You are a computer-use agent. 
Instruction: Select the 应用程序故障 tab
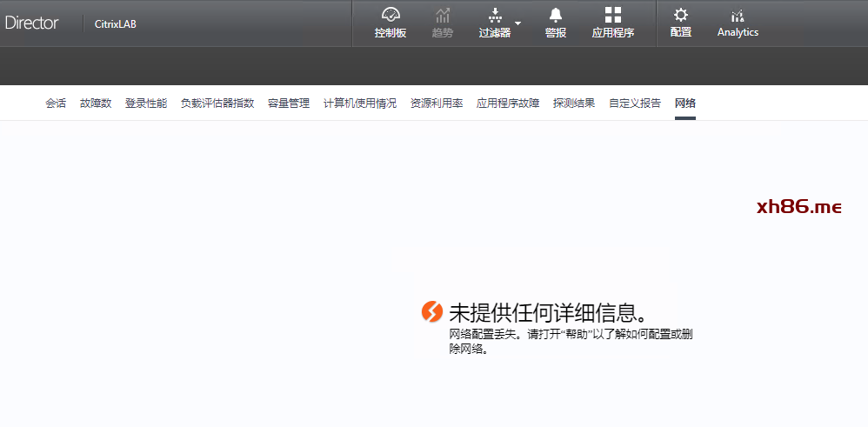click(x=508, y=103)
